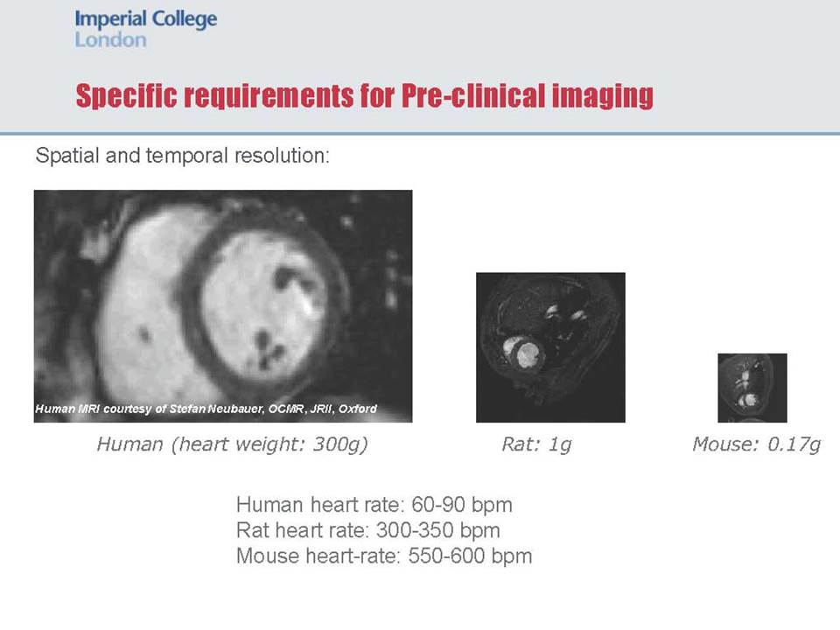Click the Human heart weight 300g caption
This screenshot has height=630, width=840.
click(x=232, y=444)
